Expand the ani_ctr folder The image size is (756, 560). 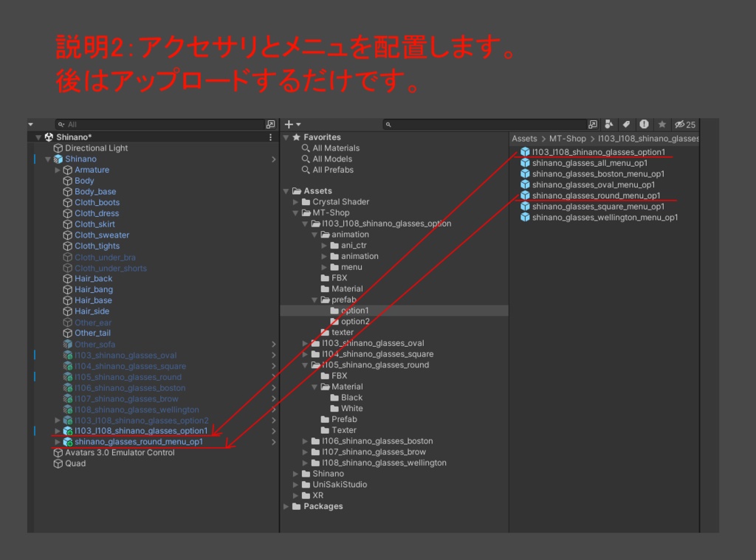click(x=325, y=245)
